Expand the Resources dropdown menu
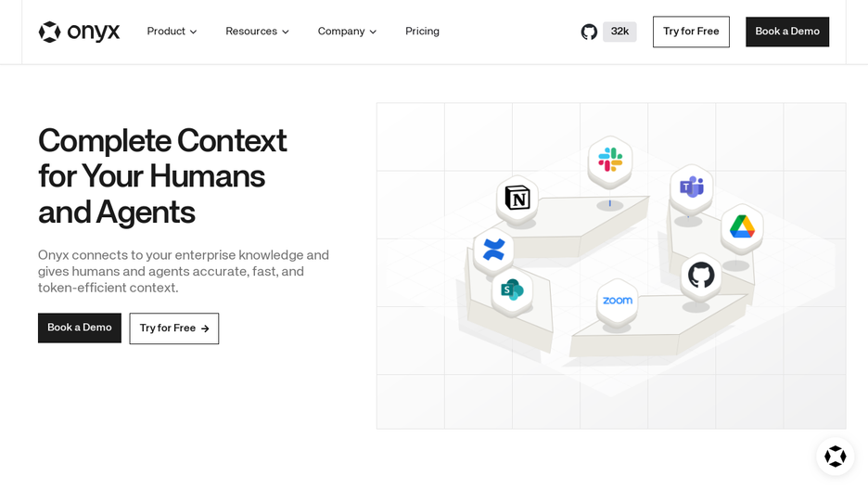This screenshot has width=868, height=489. 258,32
